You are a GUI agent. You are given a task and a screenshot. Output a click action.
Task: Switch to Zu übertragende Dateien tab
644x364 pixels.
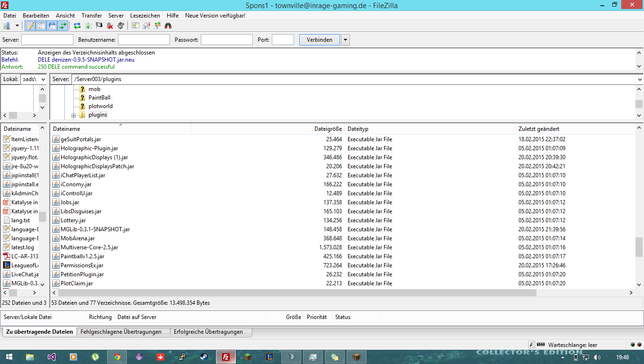pos(40,332)
